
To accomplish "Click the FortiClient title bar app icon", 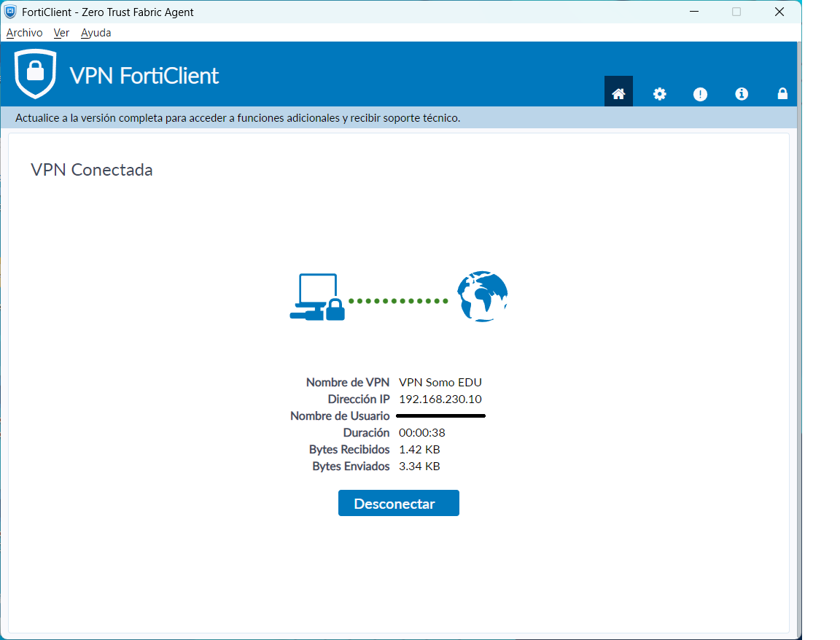I will [x=10, y=12].
